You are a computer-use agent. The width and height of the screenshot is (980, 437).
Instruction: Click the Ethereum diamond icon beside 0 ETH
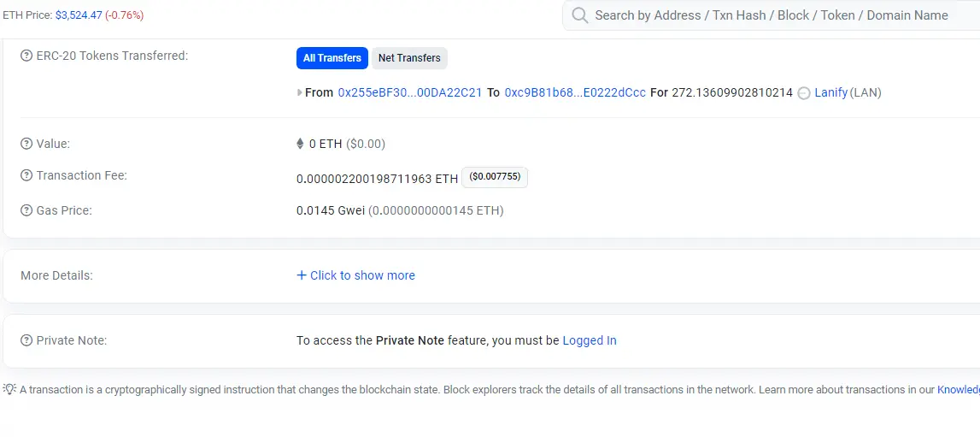(x=300, y=144)
